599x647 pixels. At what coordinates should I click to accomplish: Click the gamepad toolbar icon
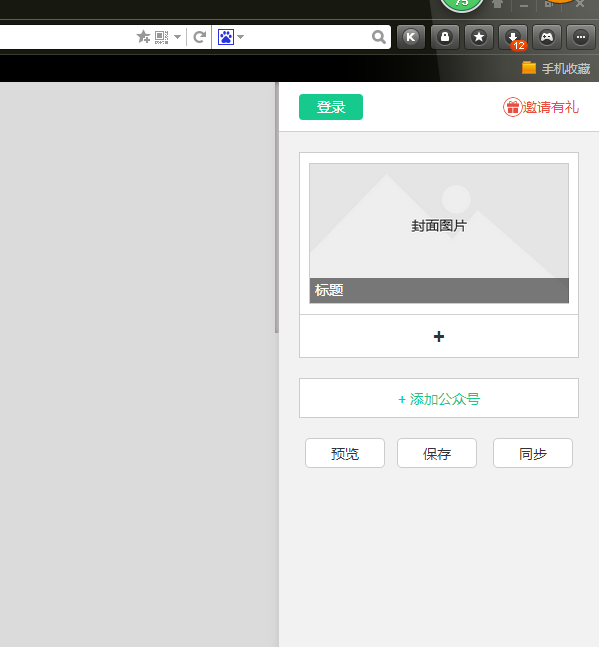pos(547,37)
